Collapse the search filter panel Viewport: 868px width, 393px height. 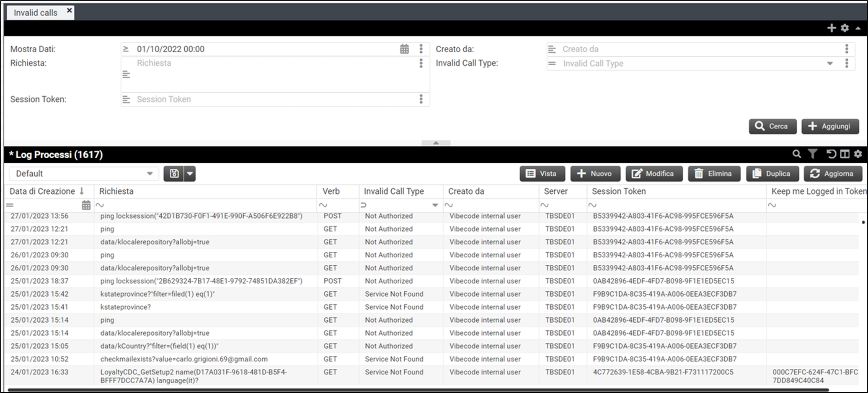[x=436, y=143]
